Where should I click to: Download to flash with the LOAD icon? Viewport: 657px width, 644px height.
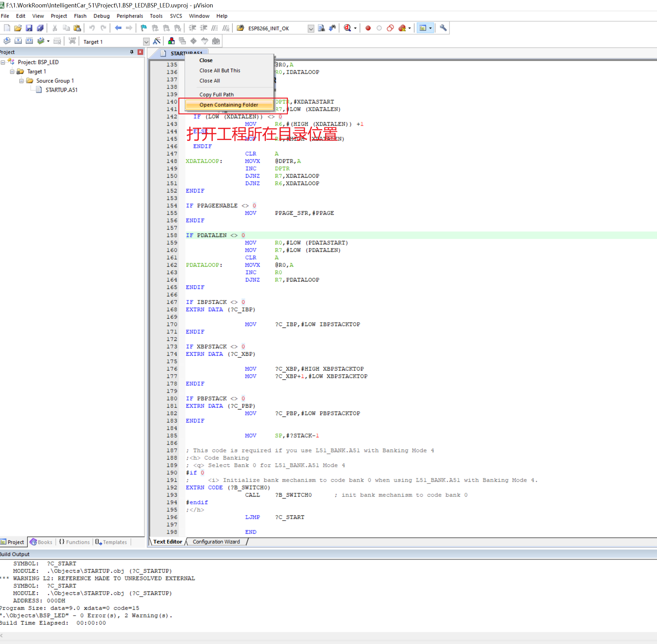[x=72, y=41]
